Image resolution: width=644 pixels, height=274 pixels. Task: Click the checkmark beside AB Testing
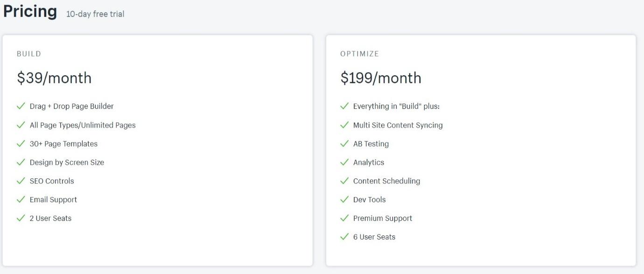pyautogui.click(x=344, y=143)
